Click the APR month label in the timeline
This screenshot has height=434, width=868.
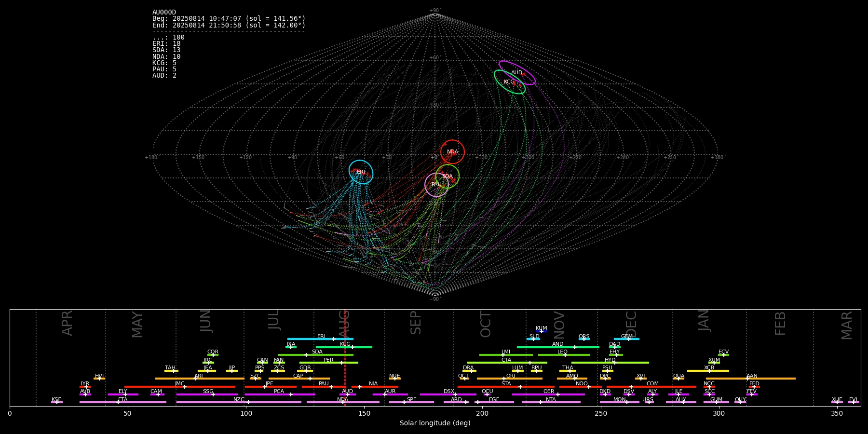67,323
